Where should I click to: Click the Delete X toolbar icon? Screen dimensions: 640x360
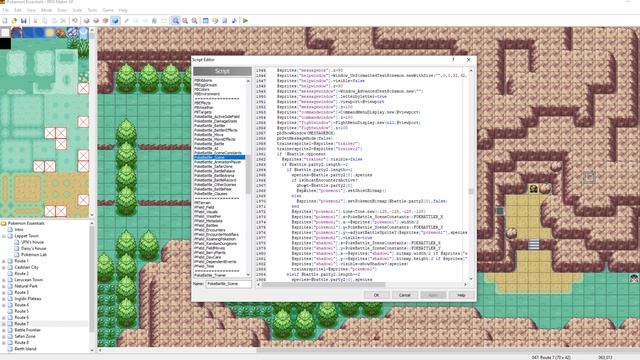pos(63,21)
